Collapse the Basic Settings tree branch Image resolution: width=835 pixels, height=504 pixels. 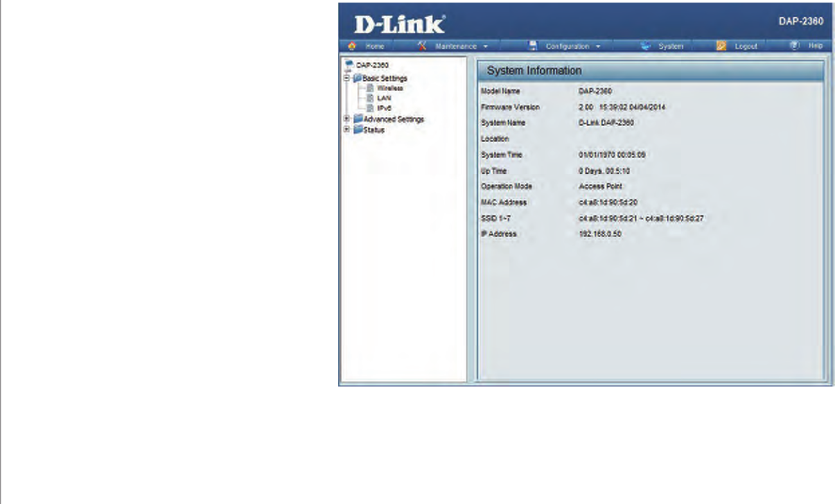click(347, 78)
